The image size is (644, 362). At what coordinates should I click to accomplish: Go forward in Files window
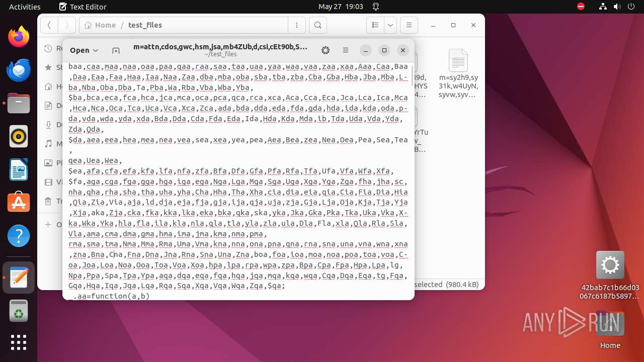click(x=67, y=25)
